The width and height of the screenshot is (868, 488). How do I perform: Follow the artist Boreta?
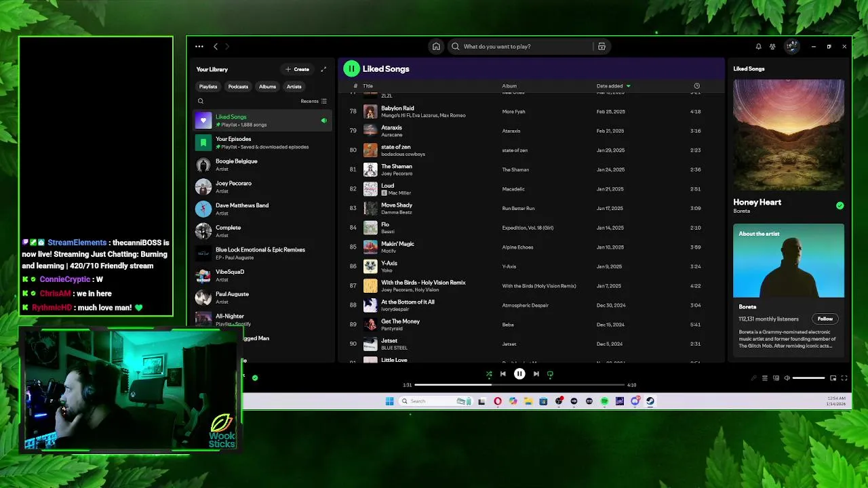tap(825, 319)
